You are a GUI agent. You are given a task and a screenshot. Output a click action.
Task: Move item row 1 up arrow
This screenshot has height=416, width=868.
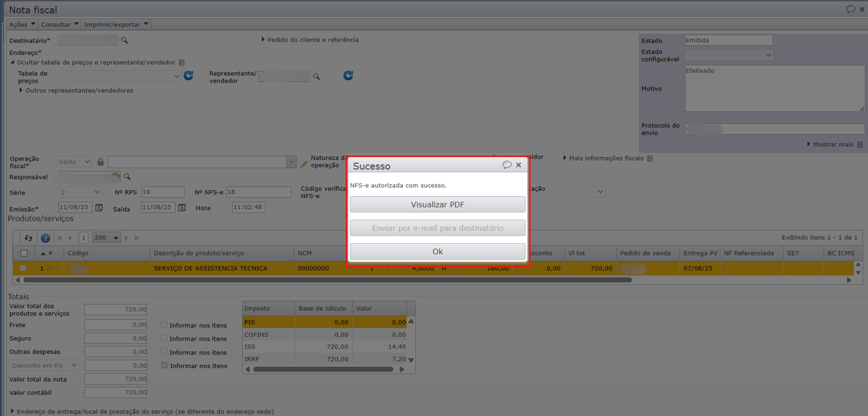coord(49,268)
